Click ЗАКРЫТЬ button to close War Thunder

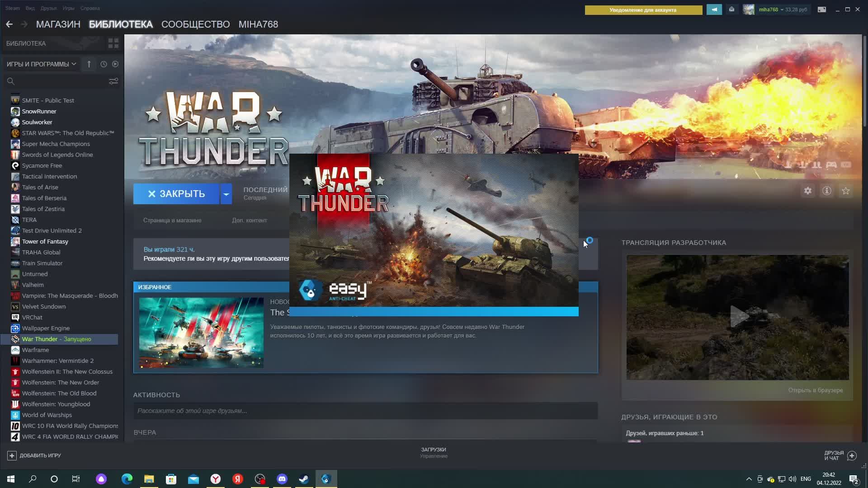(176, 194)
